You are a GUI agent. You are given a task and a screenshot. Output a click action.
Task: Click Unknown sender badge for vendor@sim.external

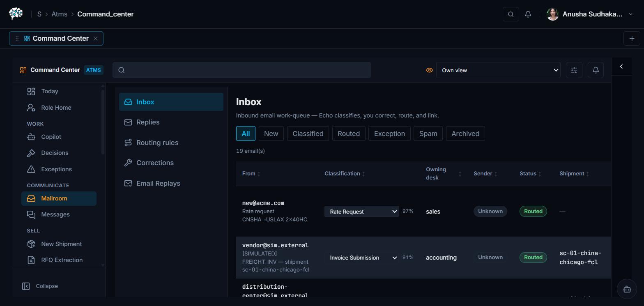coord(490,257)
